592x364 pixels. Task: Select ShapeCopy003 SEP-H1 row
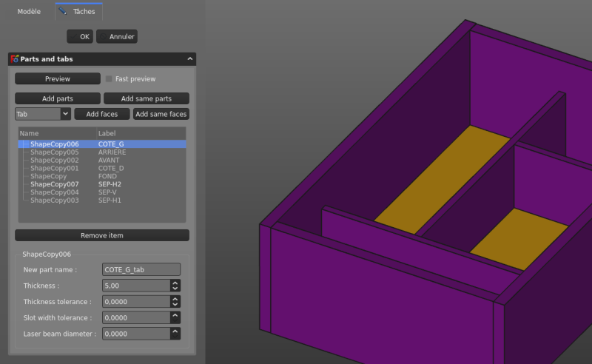(102, 200)
